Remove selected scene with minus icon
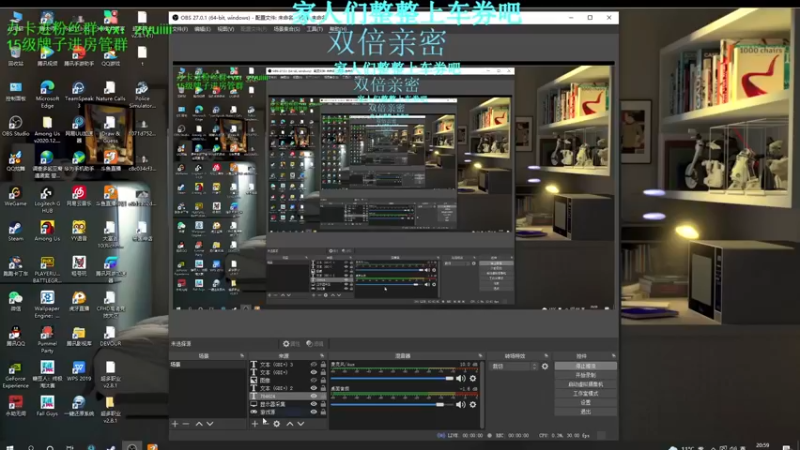Viewport: 800px width, 450px height. (x=186, y=424)
